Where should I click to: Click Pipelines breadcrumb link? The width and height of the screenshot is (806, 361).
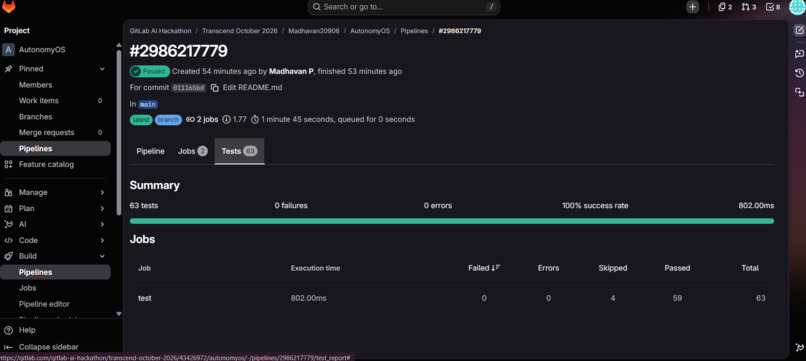pyautogui.click(x=414, y=31)
